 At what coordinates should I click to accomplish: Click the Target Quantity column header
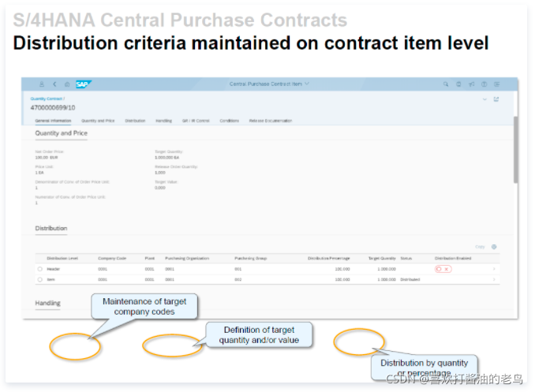[382, 258]
